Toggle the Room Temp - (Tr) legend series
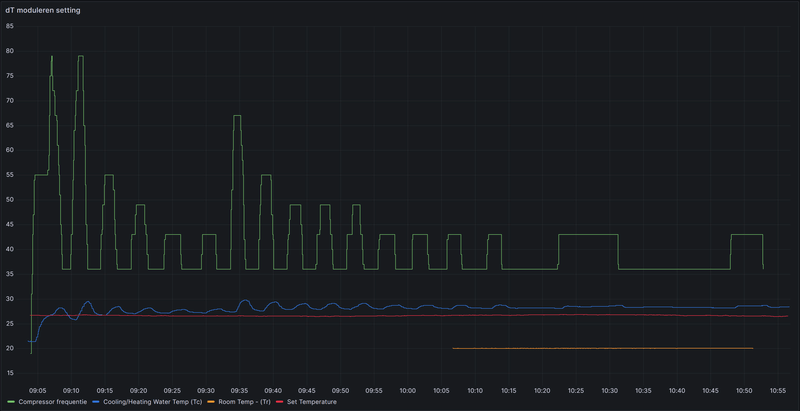 [244, 402]
